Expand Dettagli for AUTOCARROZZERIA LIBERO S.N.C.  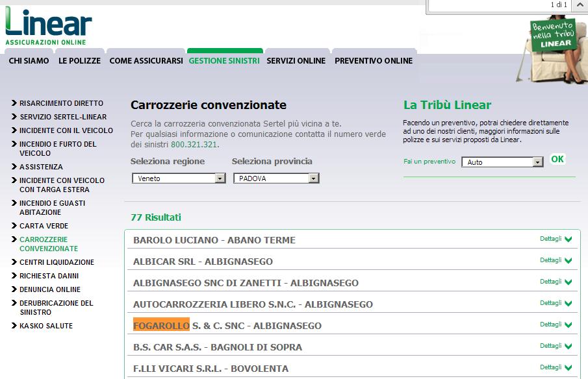pos(556,303)
